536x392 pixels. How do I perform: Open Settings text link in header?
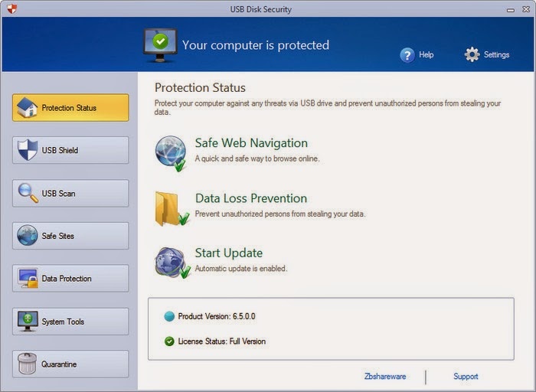496,54
